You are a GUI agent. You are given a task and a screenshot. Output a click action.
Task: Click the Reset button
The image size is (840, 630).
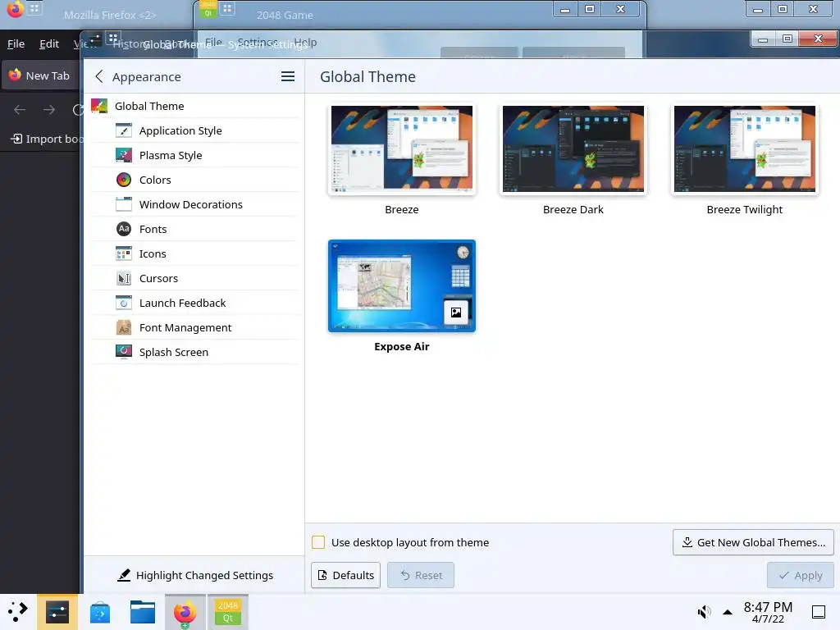coord(421,575)
